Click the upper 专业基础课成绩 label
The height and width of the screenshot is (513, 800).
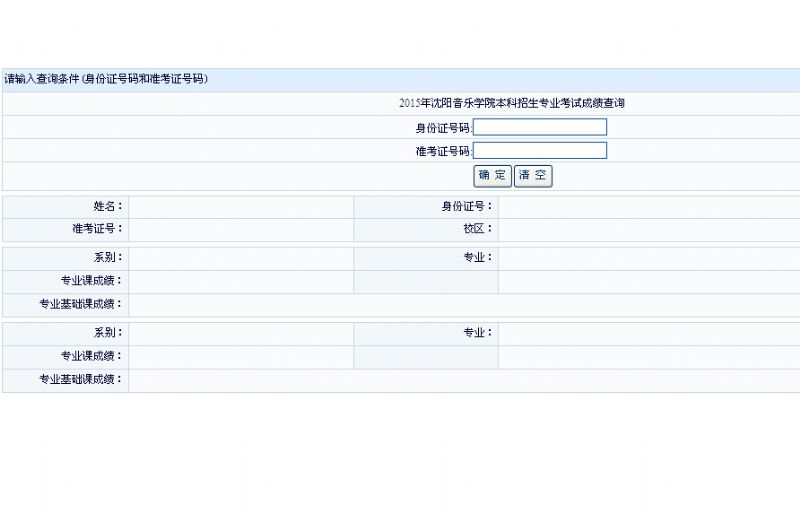point(80,304)
